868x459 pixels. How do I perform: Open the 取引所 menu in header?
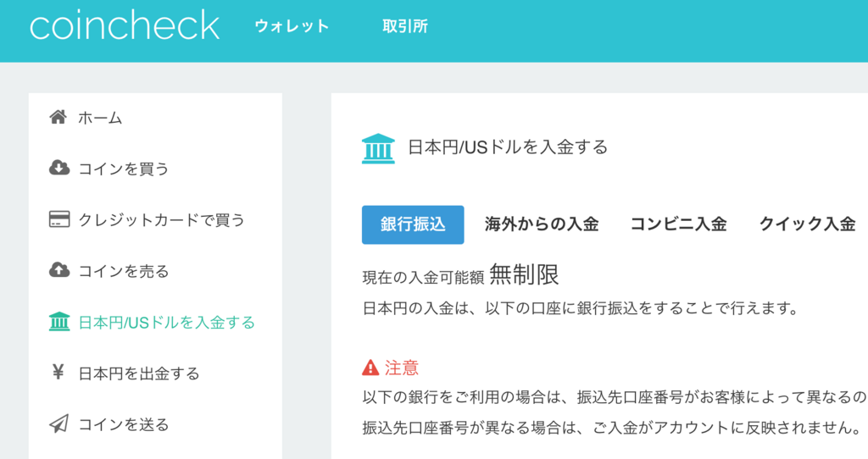(x=404, y=26)
